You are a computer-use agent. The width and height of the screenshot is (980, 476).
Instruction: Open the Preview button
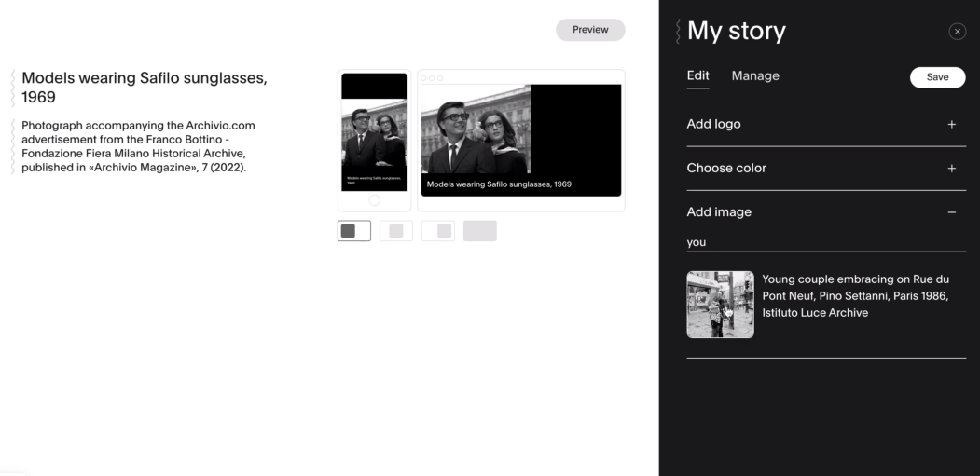[x=590, y=30]
